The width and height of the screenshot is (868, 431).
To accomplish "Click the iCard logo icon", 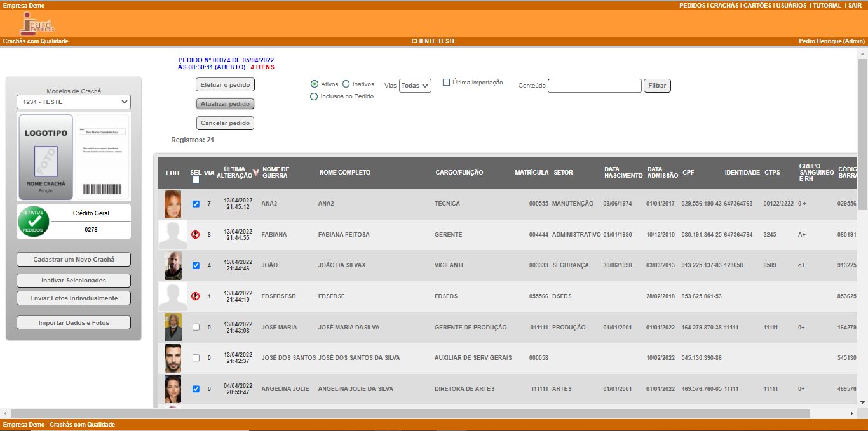I will tap(37, 23).
